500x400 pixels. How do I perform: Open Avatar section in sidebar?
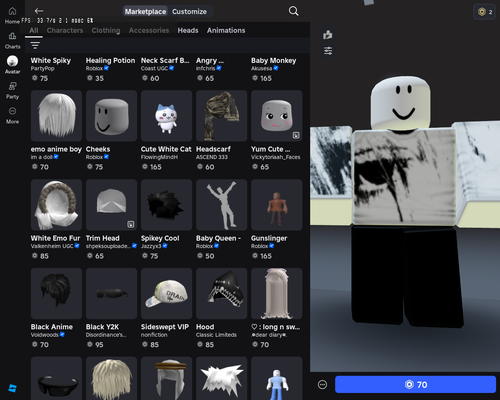coord(12,65)
